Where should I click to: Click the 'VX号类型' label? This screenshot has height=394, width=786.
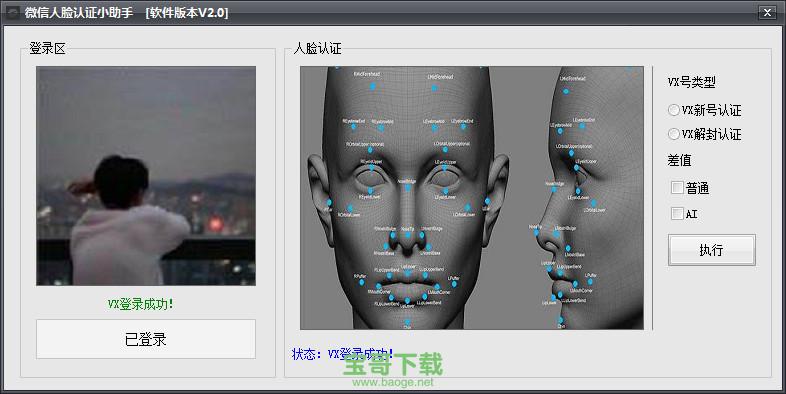click(x=692, y=82)
